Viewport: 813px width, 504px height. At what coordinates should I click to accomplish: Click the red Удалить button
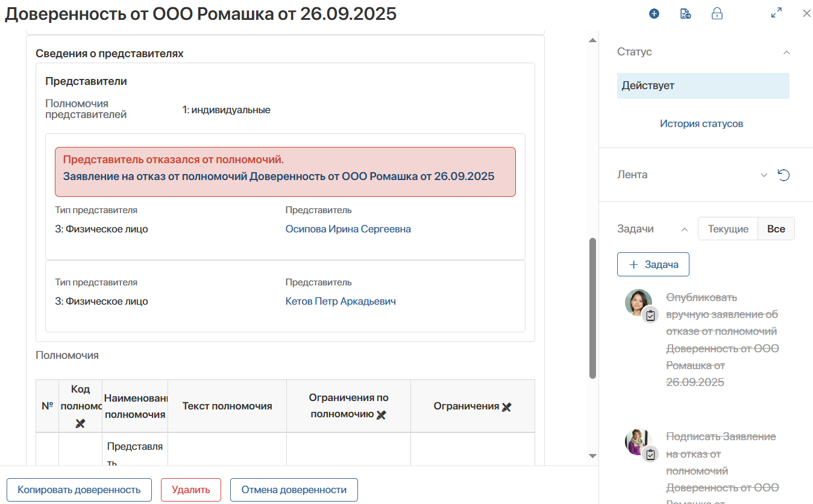click(191, 490)
